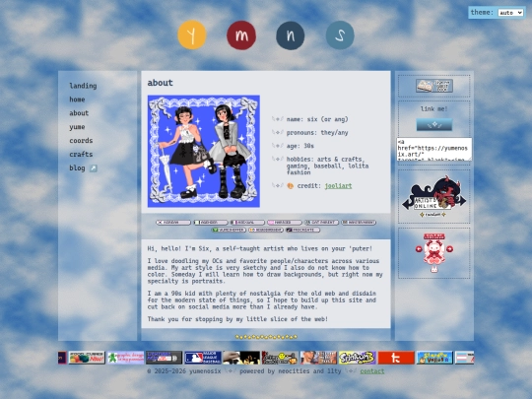Viewport: 532px width, 399px height.
Task: Click the 'about' page heading
Action: point(161,83)
